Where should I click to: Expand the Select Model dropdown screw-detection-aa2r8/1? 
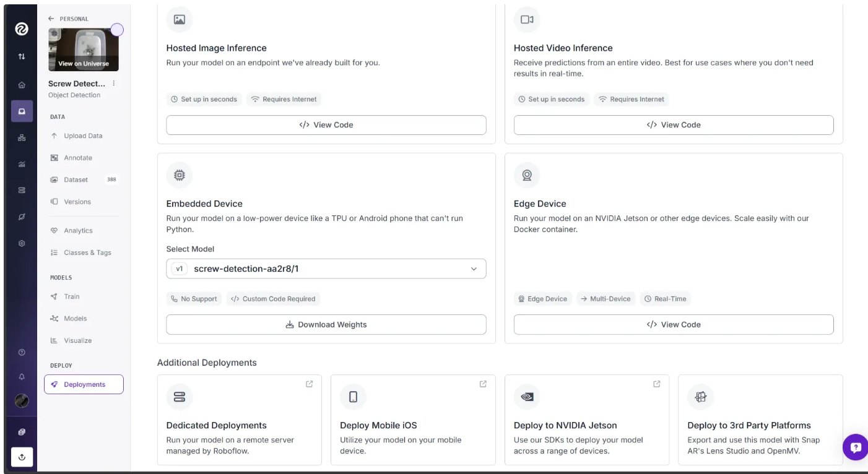click(x=326, y=269)
